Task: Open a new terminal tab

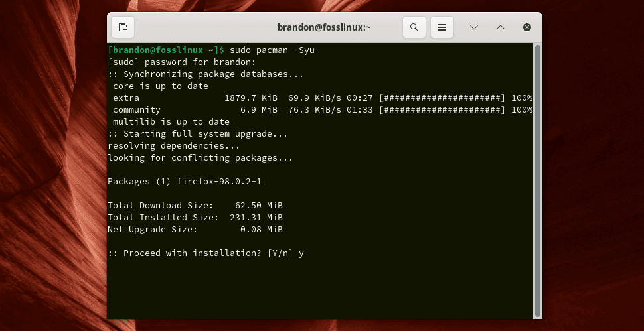Action: (x=123, y=27)
